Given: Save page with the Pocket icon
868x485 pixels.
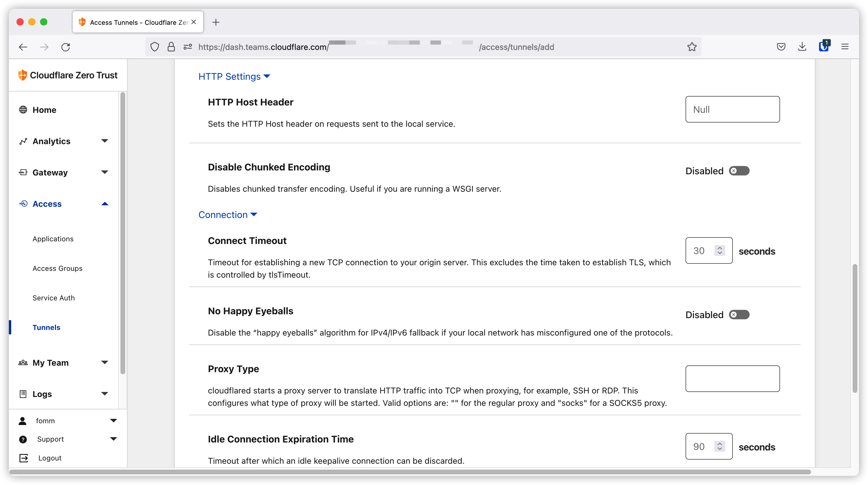Looking at the screenshot, I should [781, 47].
